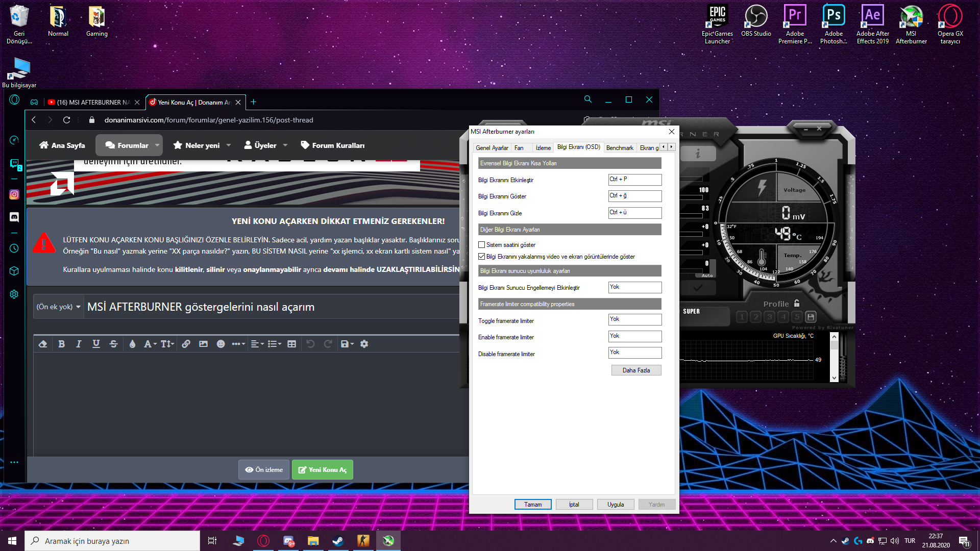
Task: Open the more options ellipsis dropdown
Action: click(x=238, y=344)
